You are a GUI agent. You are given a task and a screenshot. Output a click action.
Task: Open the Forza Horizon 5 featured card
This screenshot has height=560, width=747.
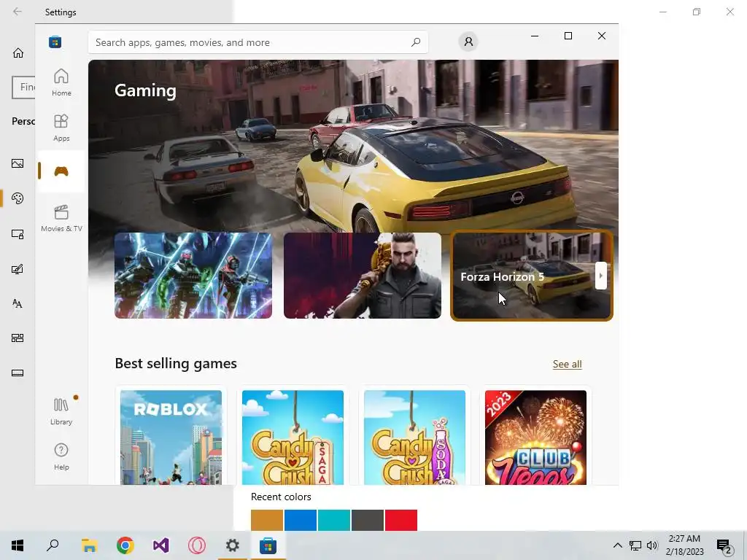[x=532, y=276]
